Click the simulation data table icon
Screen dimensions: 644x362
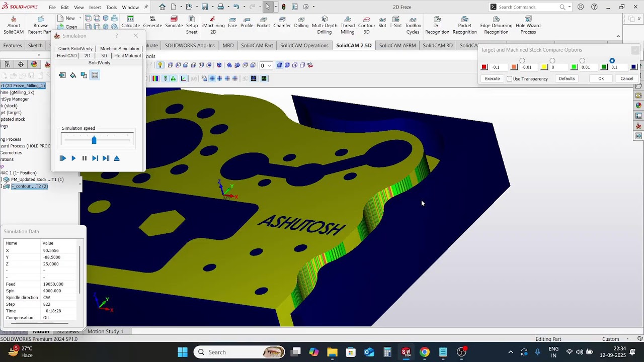tap(95, 75)
